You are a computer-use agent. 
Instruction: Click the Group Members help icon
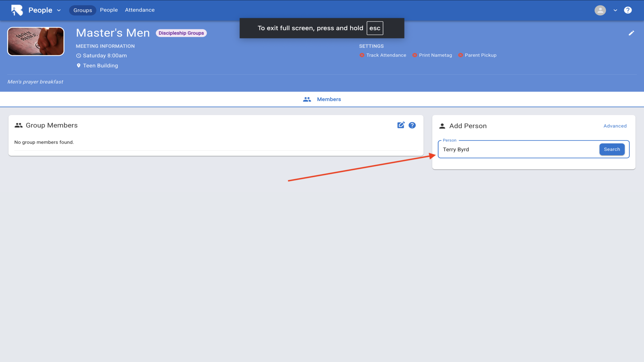412,125
